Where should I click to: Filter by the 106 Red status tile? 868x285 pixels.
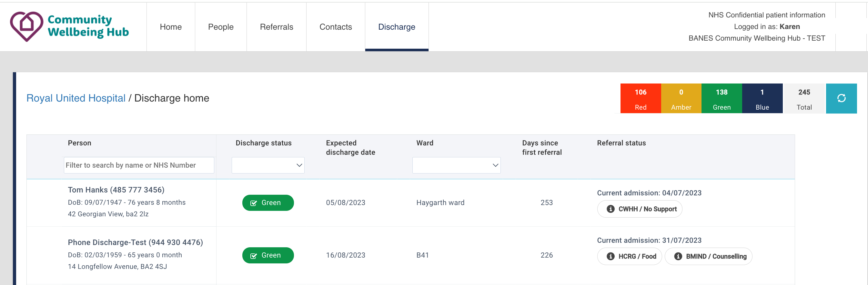[640, 98]
